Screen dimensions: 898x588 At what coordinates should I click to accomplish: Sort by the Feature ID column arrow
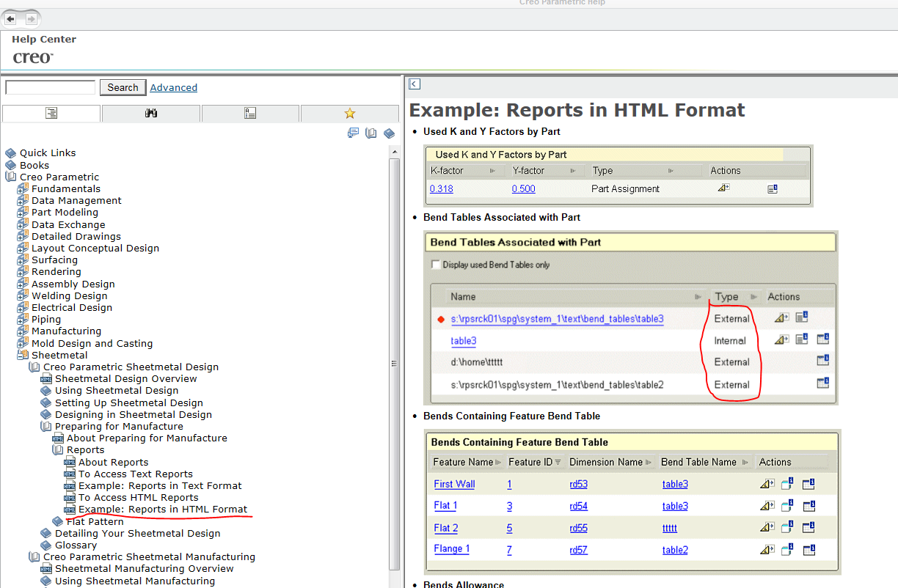pyautogui.click(x=558, y=462)
